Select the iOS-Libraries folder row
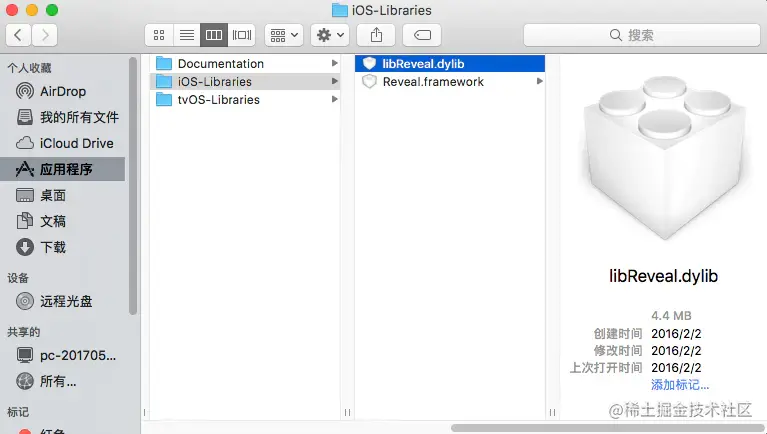This screenshot has height=434, width=767. [245, 82]
